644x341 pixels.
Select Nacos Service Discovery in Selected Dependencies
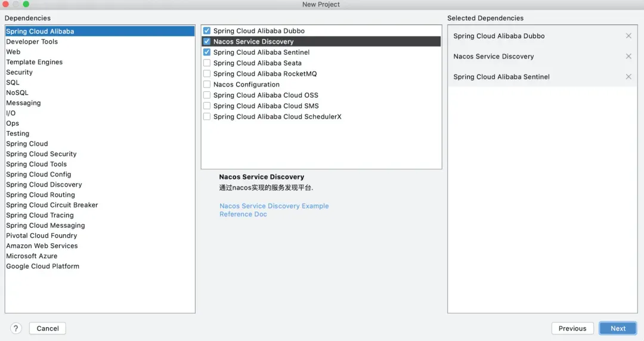click(542, 56)
